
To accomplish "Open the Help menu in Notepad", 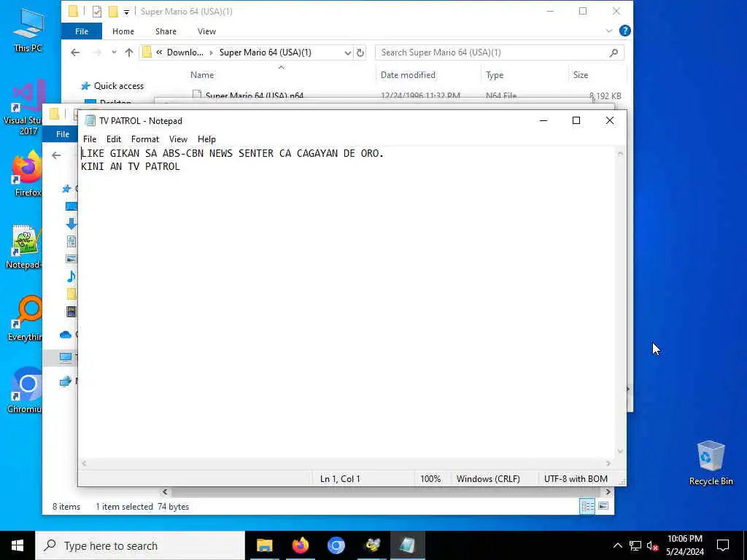I will click(x=206, y=139).
